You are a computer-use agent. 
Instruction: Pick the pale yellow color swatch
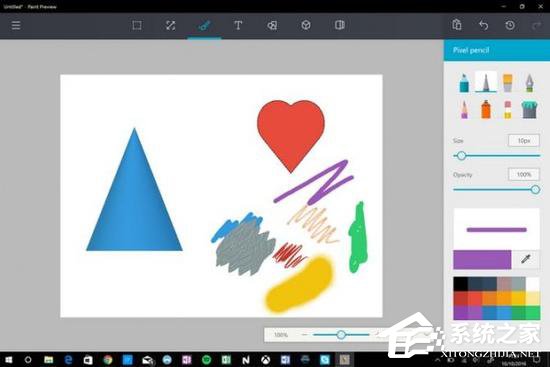(532, 299)
